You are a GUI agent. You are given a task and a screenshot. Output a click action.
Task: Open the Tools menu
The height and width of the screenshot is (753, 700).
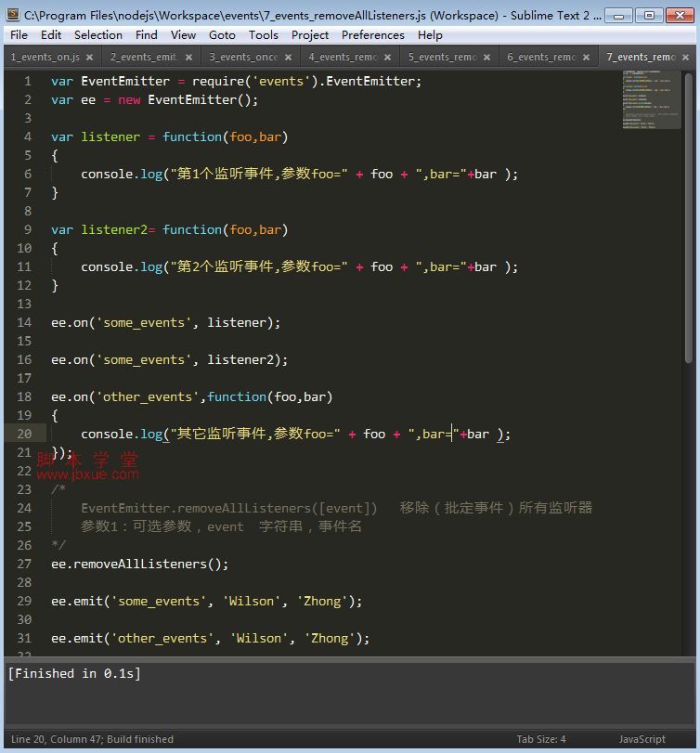pos(263,35)
